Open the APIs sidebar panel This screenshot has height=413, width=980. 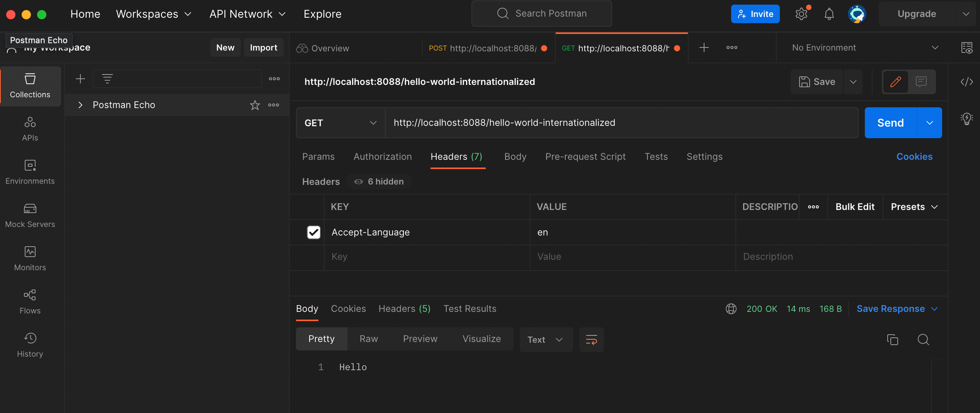[30, 129]
